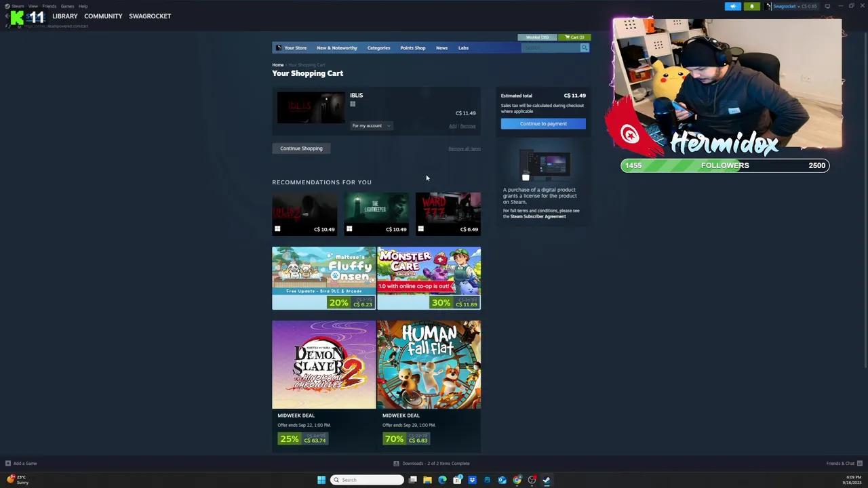Open the Friends menu
The image size is (868, 488).
(x=49, y=6)
